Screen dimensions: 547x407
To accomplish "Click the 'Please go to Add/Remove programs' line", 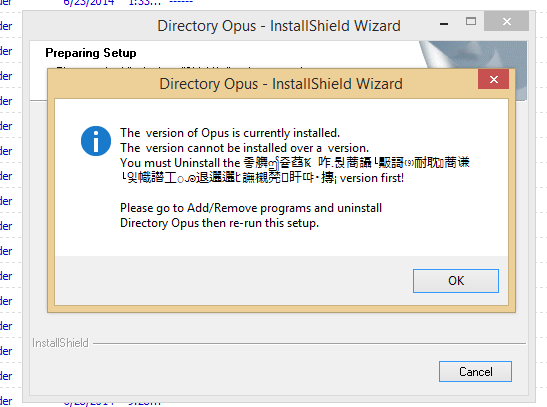I will coord(251,208).
